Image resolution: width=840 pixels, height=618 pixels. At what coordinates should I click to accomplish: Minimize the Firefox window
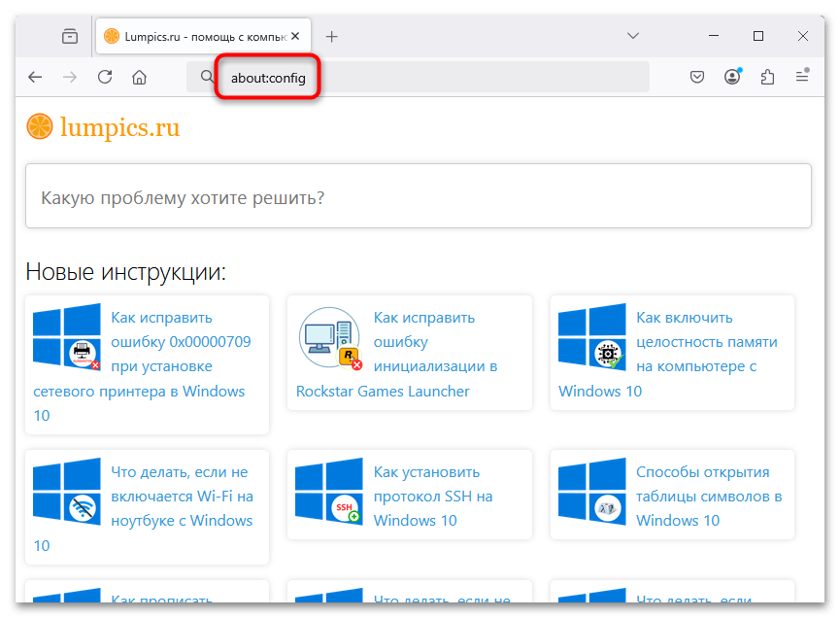[x=714, y=36]
